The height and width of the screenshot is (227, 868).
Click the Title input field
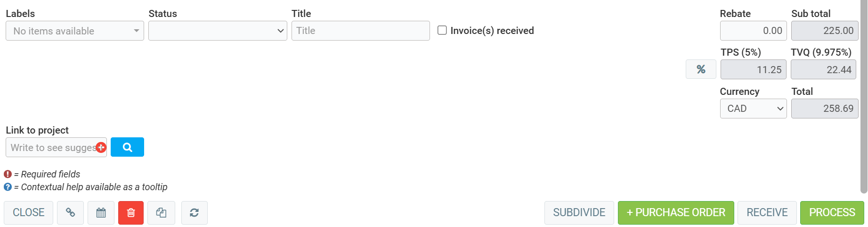coord(360,31)
